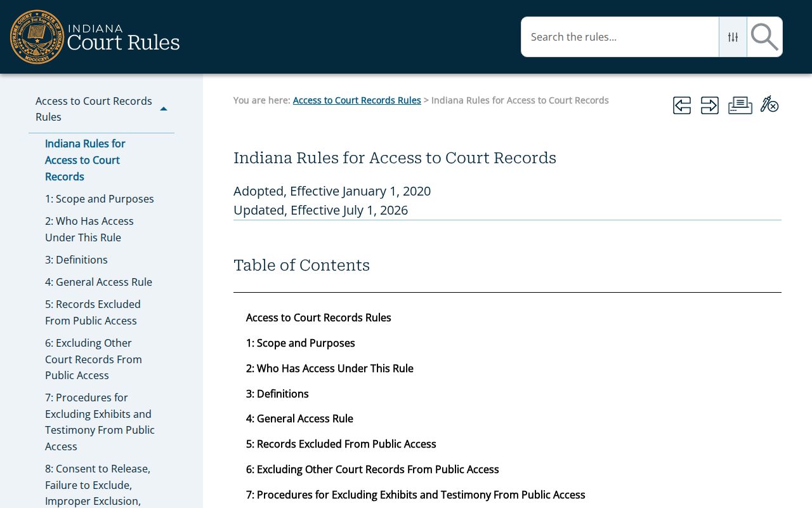812x508 pixels.
Task: Click the text Adopted, Effective January 1, 2020
Action: (332, 191)
